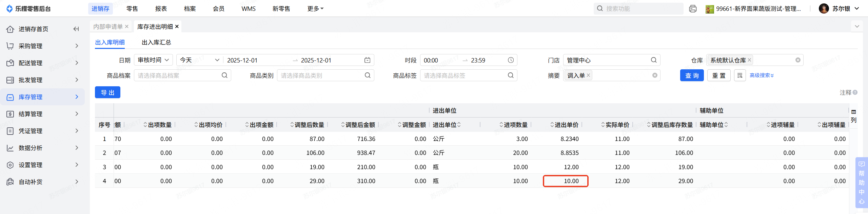This screenshot has height=214, width=868.
Task: Remove the 调入单 tag from summary
Action: 589,75
